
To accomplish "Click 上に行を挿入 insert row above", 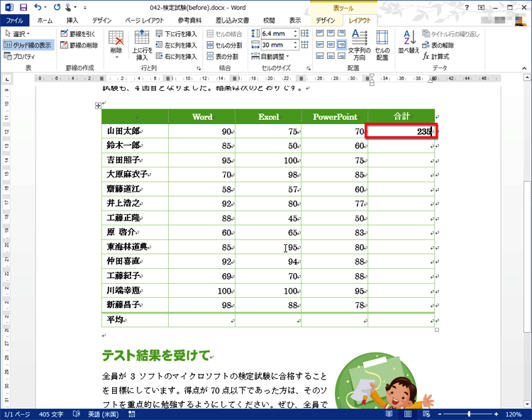I will tap(142, 45).
